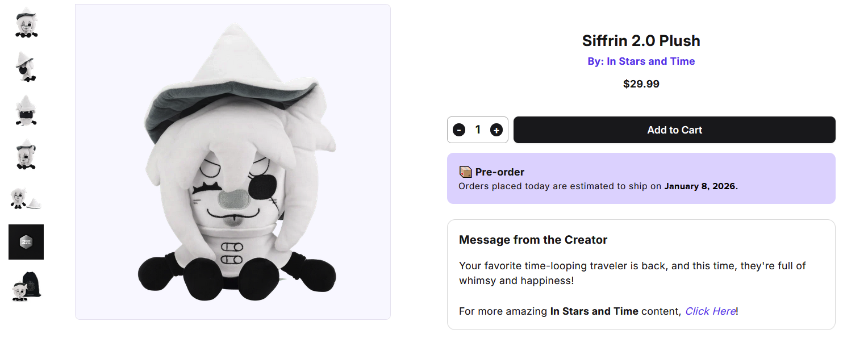View thumbnail with plush and drawstring bag

point(26,286)
